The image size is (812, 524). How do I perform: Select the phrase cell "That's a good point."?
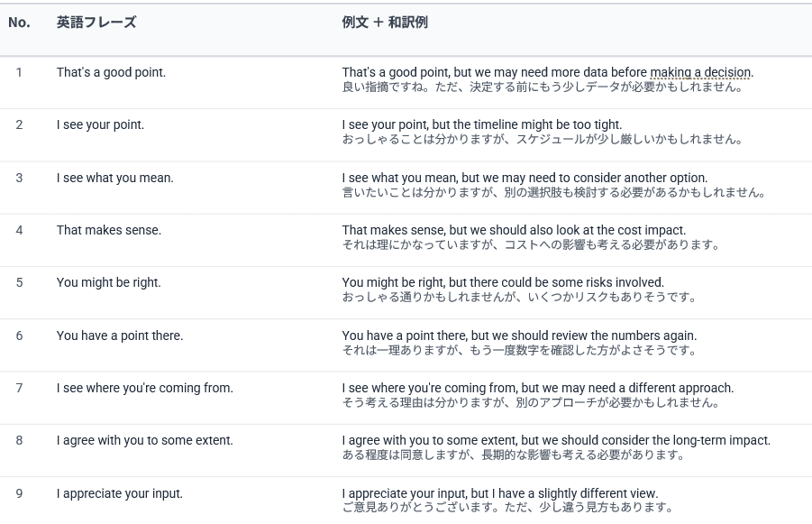pyautogui.click(x=111, y=72)
